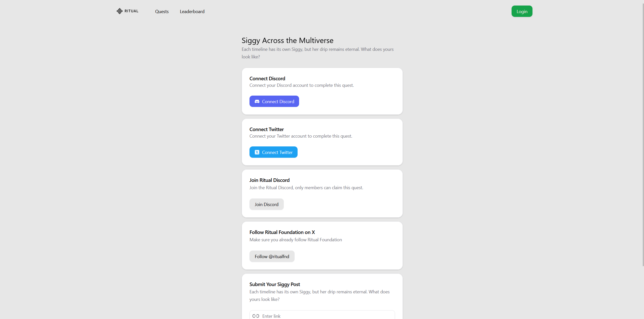
Task: Click the Connect Discord card title
Action: pos(267,78)
